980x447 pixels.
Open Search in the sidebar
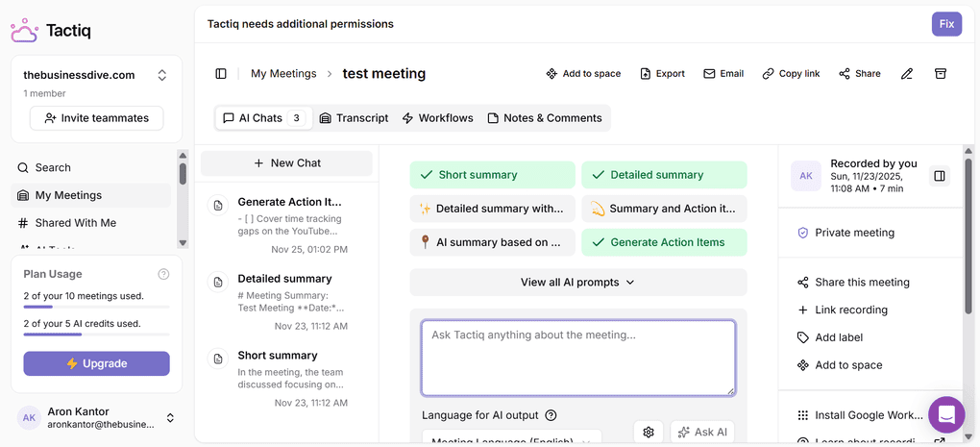pyautogui.click(x=90, y=167)
